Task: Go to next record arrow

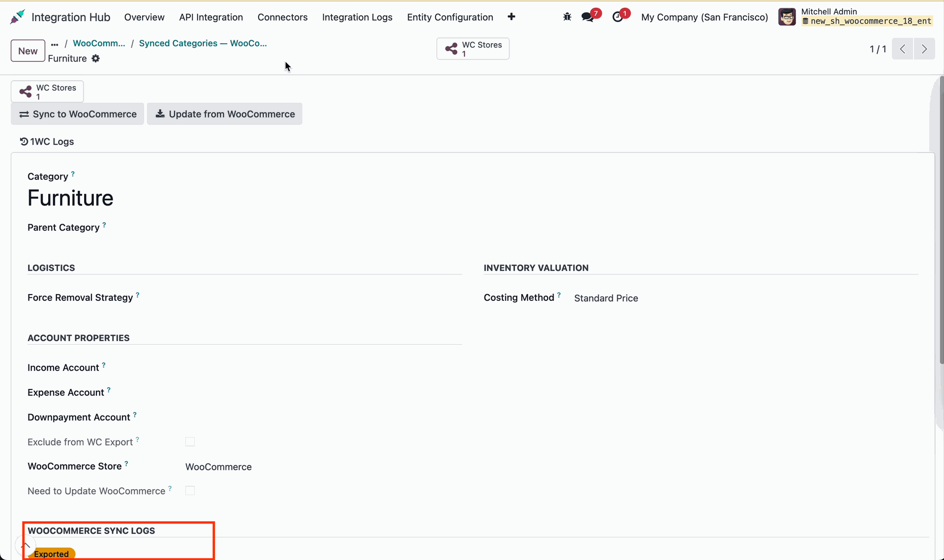Action: (924, 49)
